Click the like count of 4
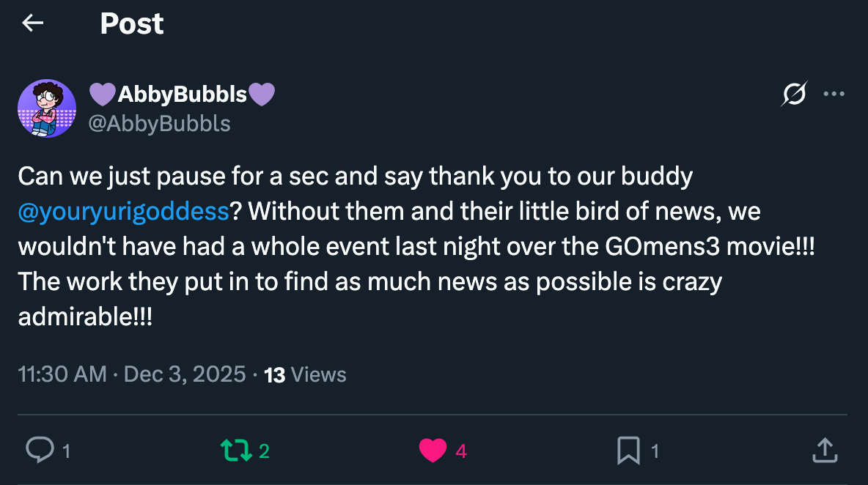 461,451
